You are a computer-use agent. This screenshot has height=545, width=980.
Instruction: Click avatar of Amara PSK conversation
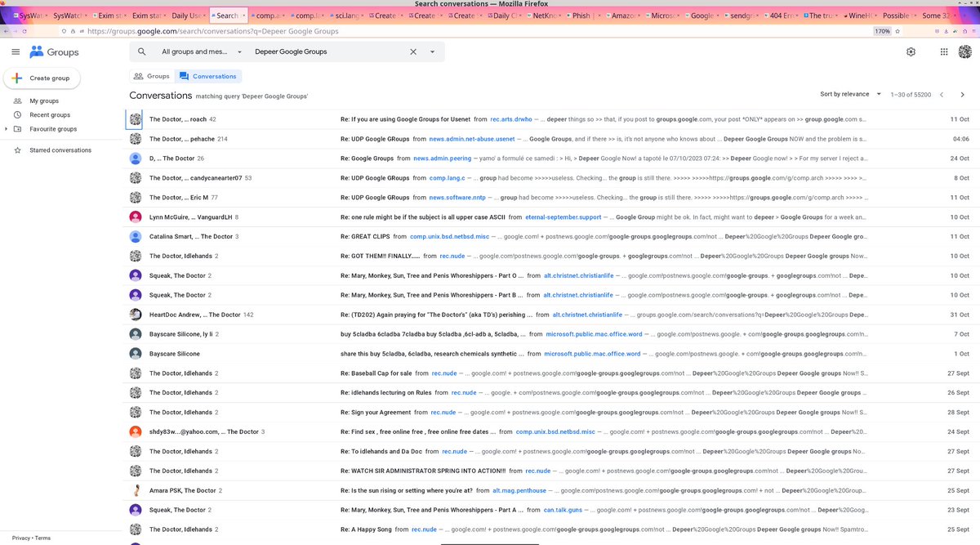pyautogui.click(x=136, y=490)
